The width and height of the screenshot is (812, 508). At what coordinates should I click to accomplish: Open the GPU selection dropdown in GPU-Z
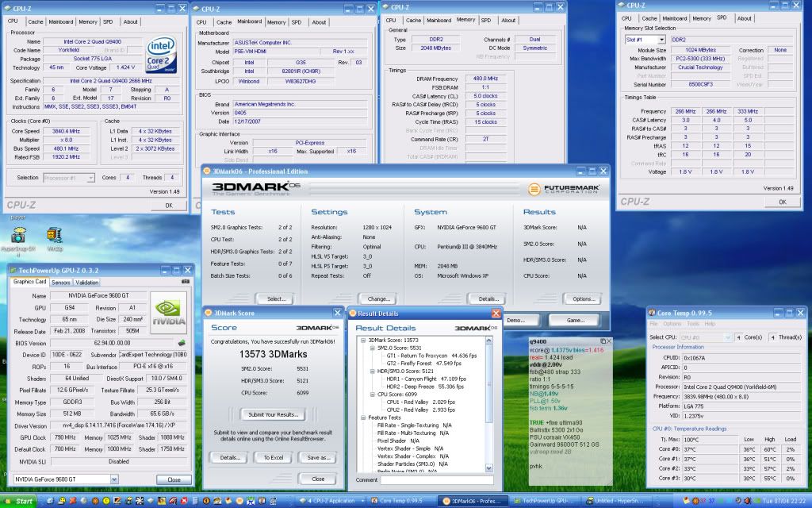pyautogui.click(x=113, y=479)
